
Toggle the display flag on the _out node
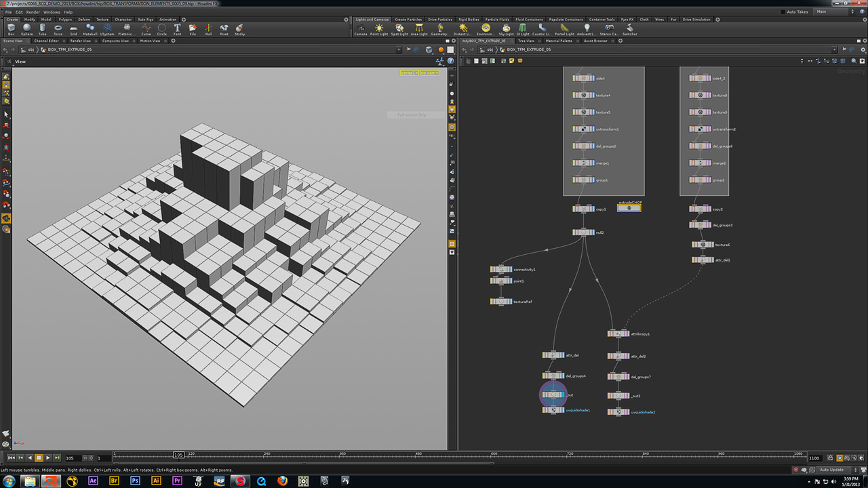pyautogui.click(x=563, y=394)
